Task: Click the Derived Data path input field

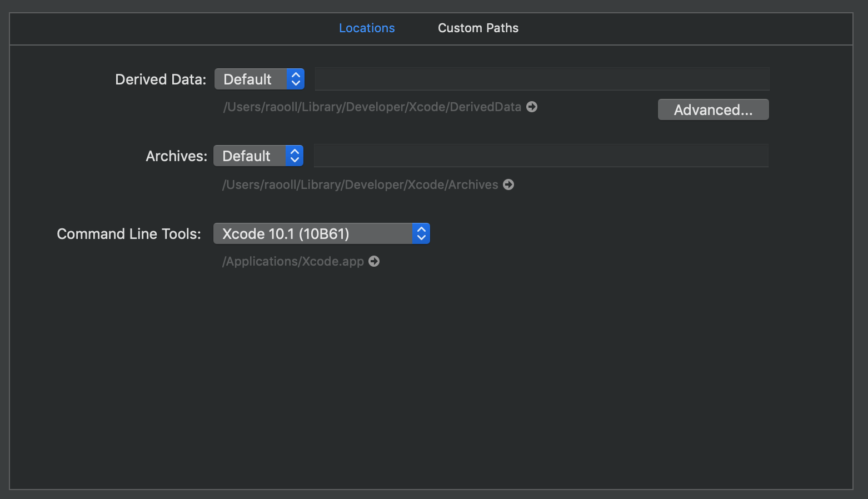Action: (542, 79)
